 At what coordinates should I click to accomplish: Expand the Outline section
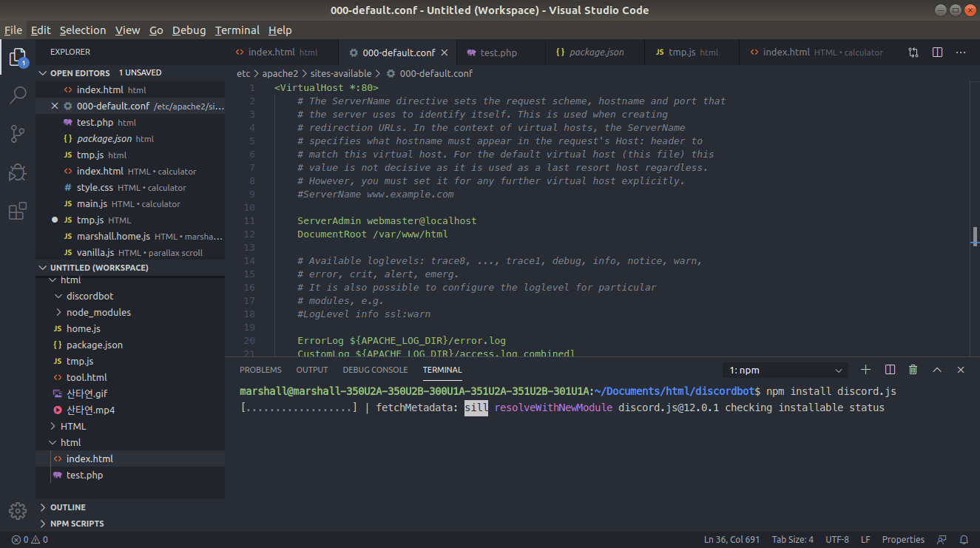coord(67,507)
